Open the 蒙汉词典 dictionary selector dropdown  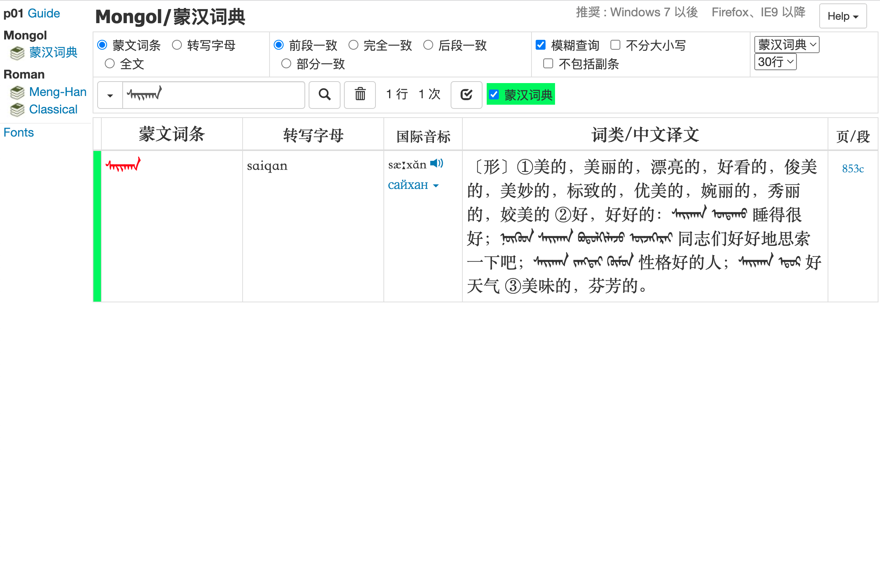pyautogui.click(x=786, y=44)
